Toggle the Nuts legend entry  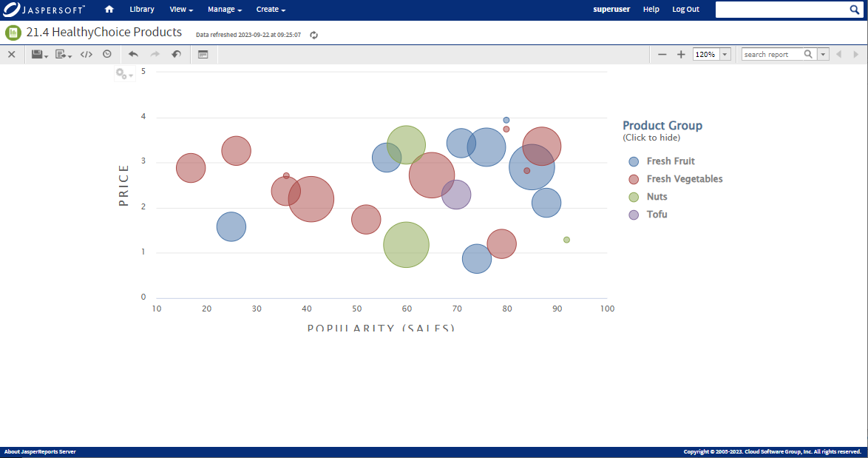(x=648, y=197)
